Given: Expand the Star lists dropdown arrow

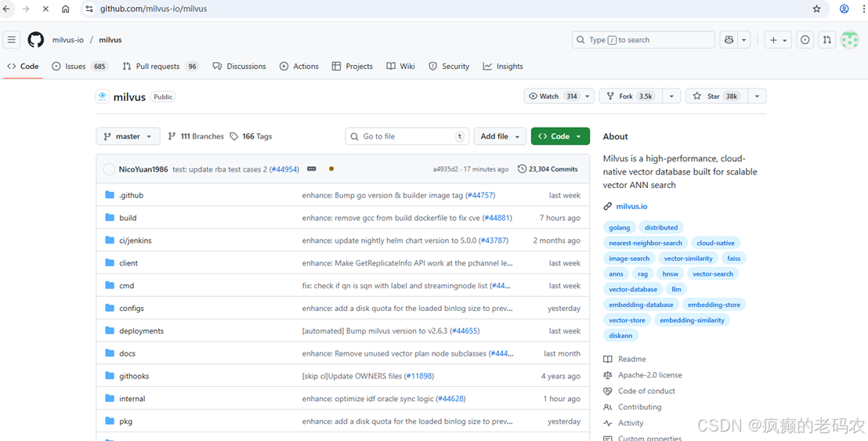Looking at the screenshot, I should [x=757, y=96].
